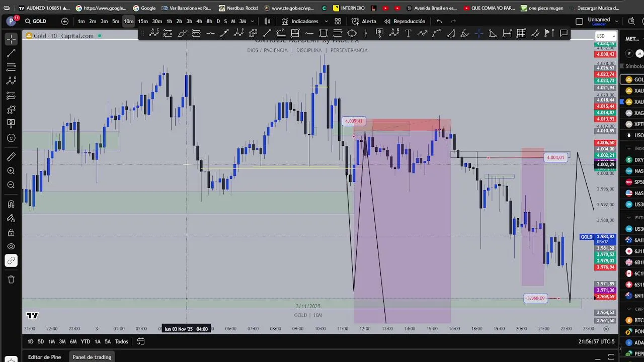
Task: Open chart time axis settings gear
Action: click(606, 329)
